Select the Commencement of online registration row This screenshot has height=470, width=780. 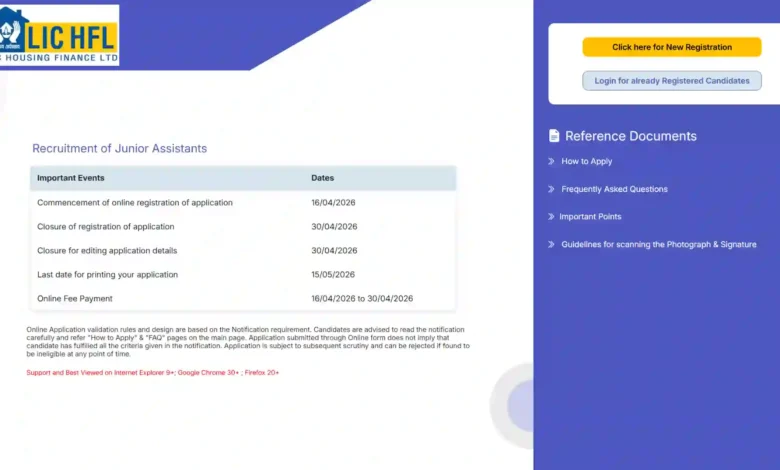pos(135,203)
